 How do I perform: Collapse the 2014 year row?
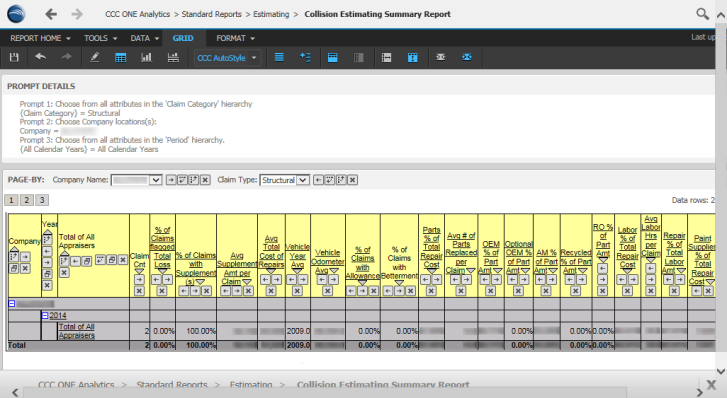pyautogui.click(x=45, y=315)
